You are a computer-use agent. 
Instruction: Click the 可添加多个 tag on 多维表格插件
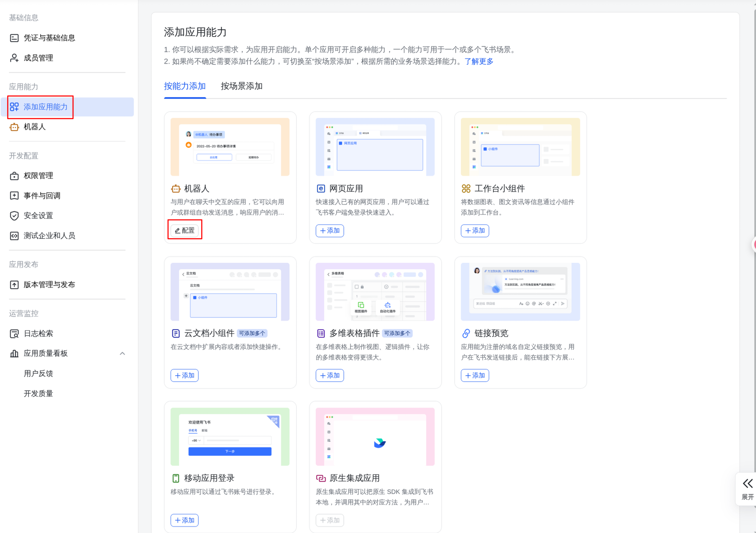click(397, 333)
